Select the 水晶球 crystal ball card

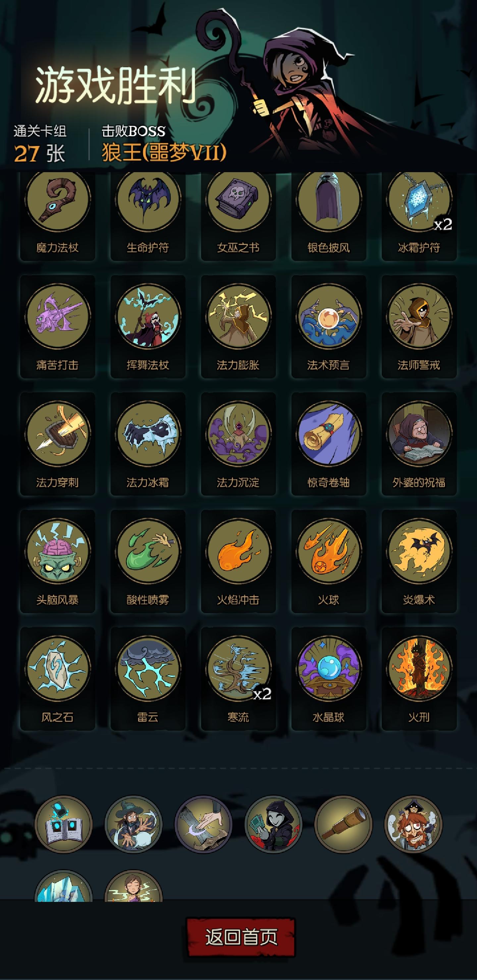pos(329,669)
